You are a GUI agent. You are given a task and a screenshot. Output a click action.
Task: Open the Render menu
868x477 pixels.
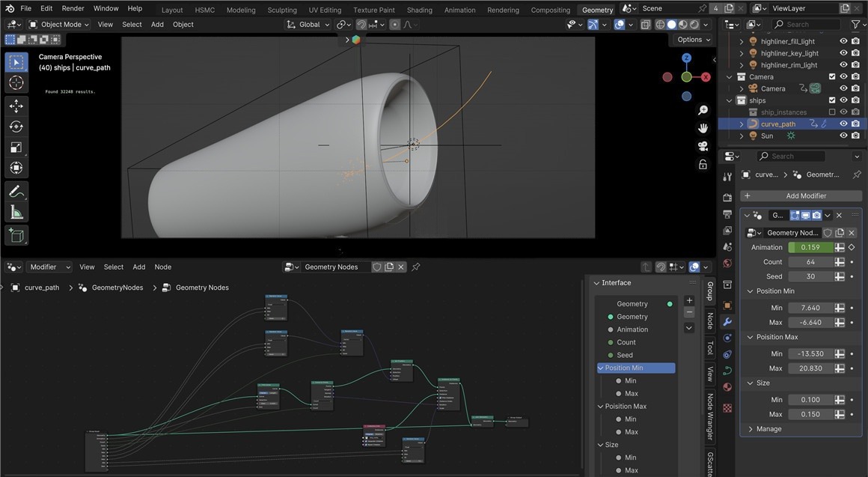click(73, 8)
